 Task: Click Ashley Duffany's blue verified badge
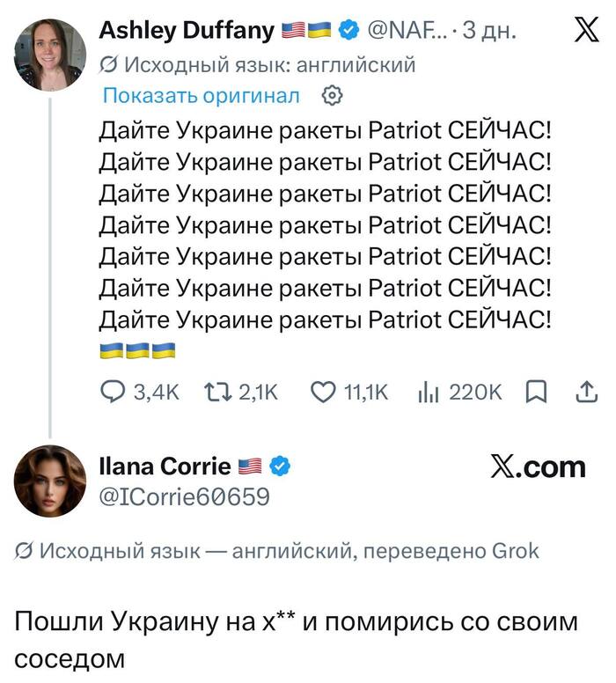coord(348,30)
